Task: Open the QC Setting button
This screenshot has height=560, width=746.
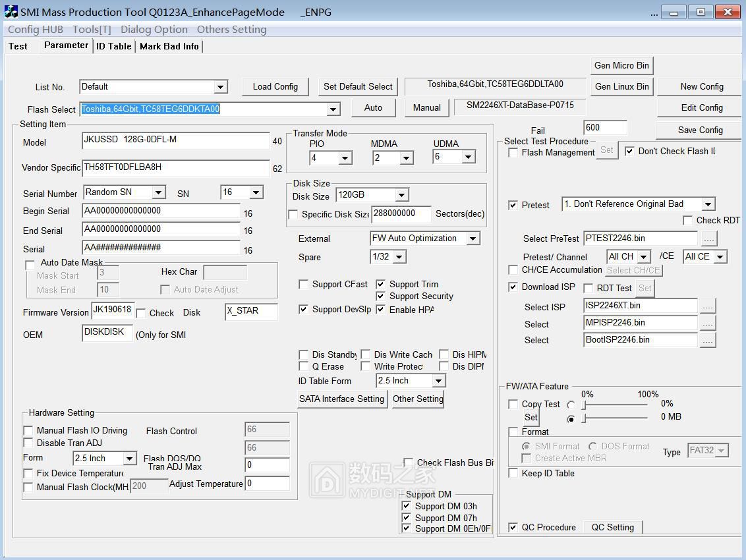Action: [612, 527]
